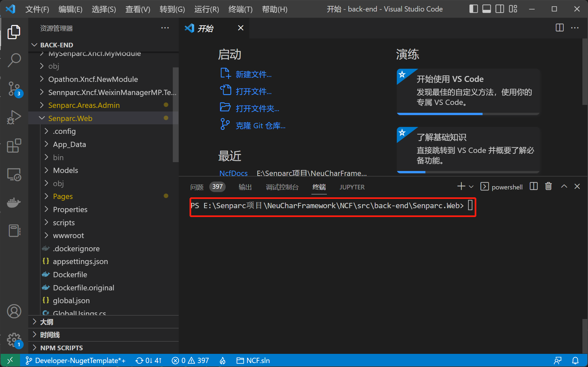Expand the Opathon.Xncf.NewModule folder
Image resolution: width=588 pixels, height=367 pixels.
[x=103, y=79]
